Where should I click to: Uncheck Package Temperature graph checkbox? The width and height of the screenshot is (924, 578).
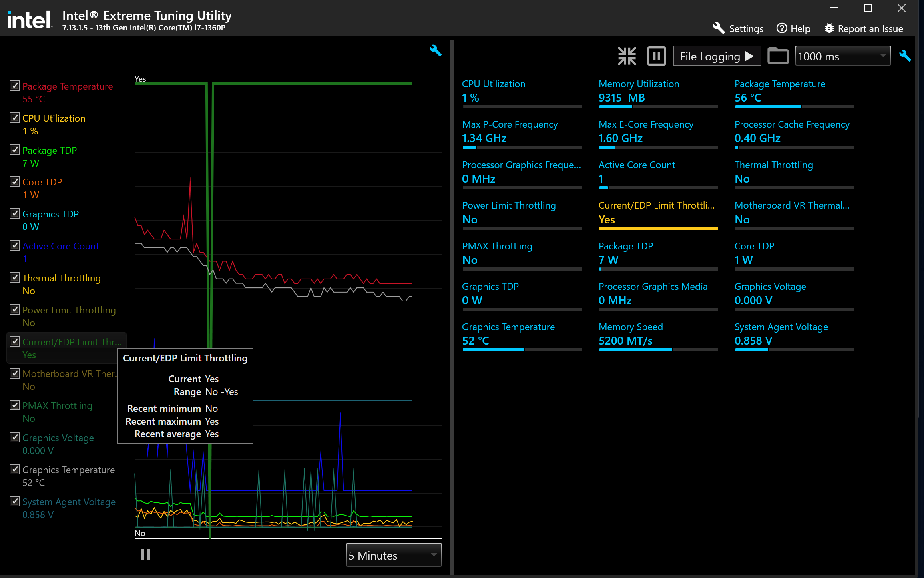pos(15,86)
